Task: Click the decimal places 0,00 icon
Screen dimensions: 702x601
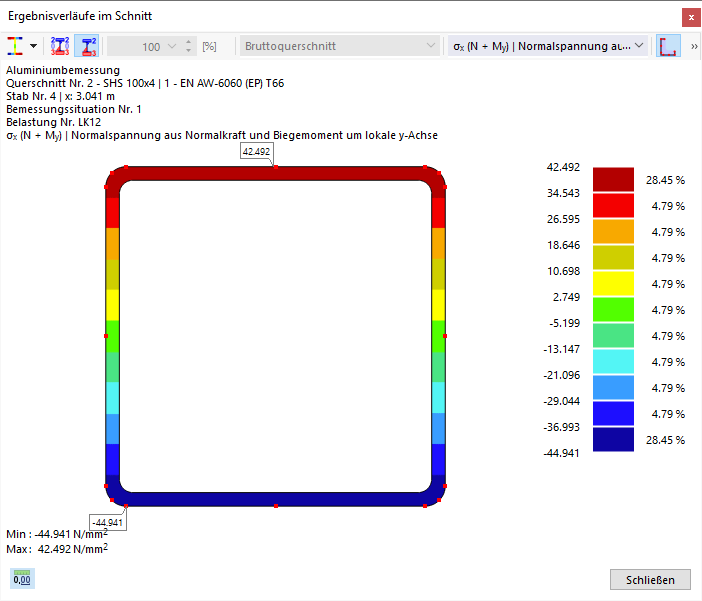Action: point(22,579)
